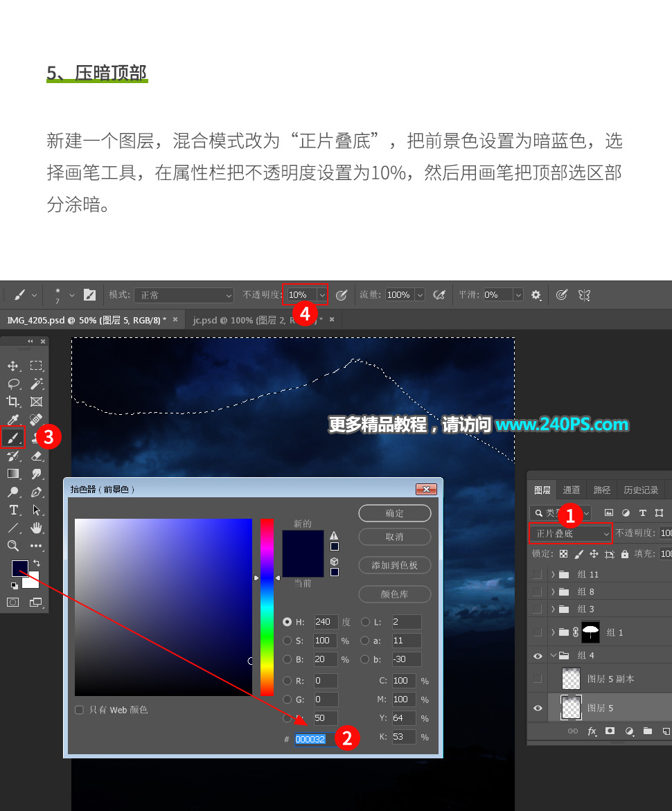This screenshot has height=811, width=672.
Task: Select the Lasso tool
Action: (15, 383)
